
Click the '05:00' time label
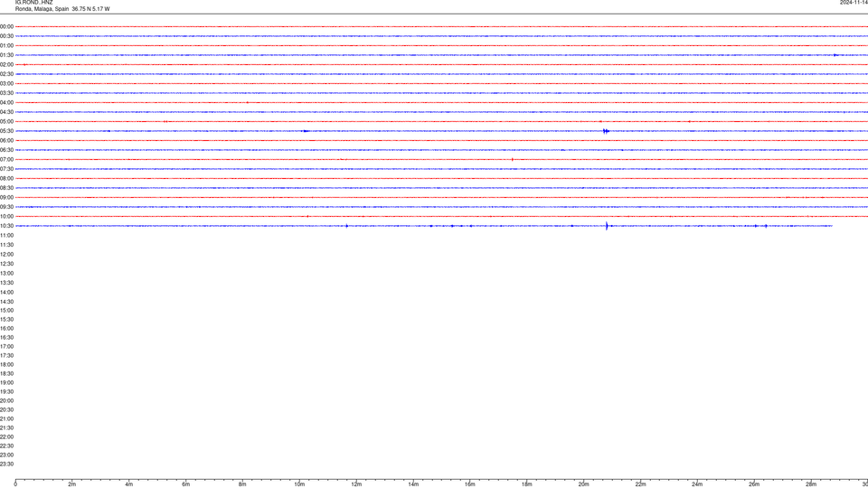(6, 122)
